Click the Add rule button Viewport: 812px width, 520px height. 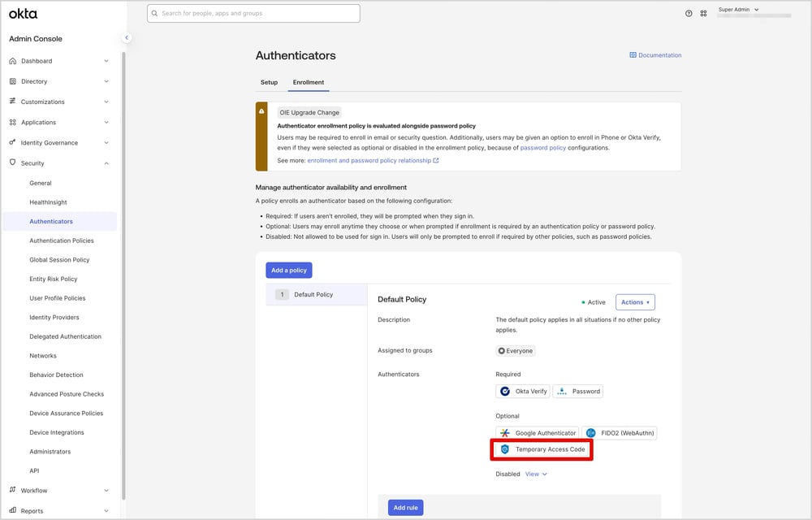[x=405, y=508]
